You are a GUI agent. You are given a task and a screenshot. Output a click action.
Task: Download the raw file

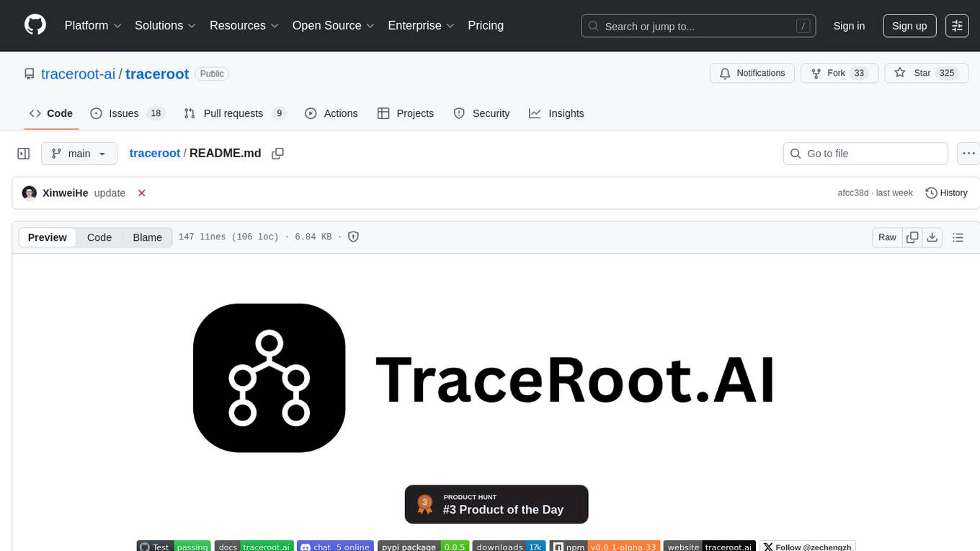(932, 237)
